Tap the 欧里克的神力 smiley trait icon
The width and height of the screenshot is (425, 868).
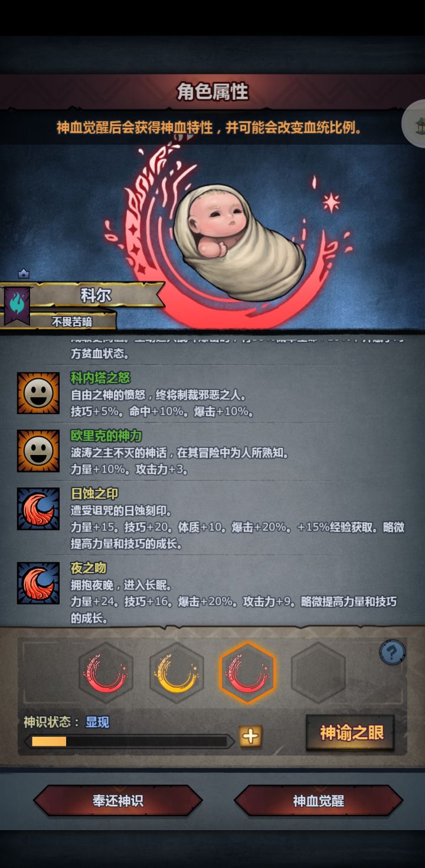click(38, 451)
